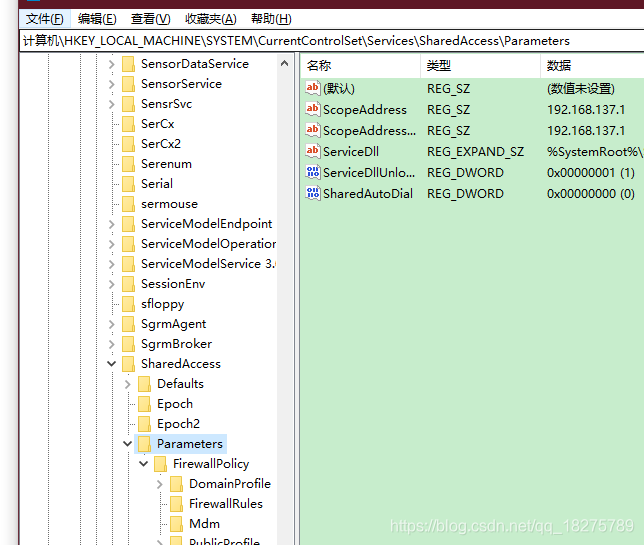The width and height of the screenshot is (644, 545).
Task: Click the string icon of ServiceDll value
Action: coord(313,151)
